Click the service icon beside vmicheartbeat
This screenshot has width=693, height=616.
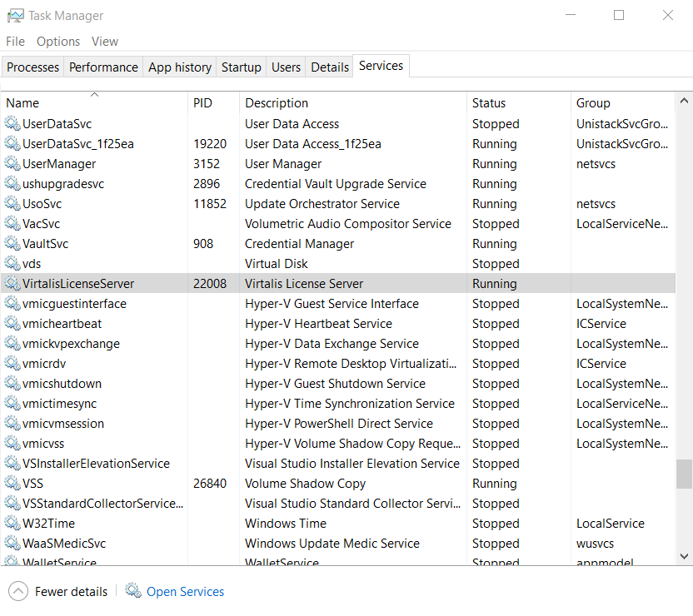tap(12, 324)
